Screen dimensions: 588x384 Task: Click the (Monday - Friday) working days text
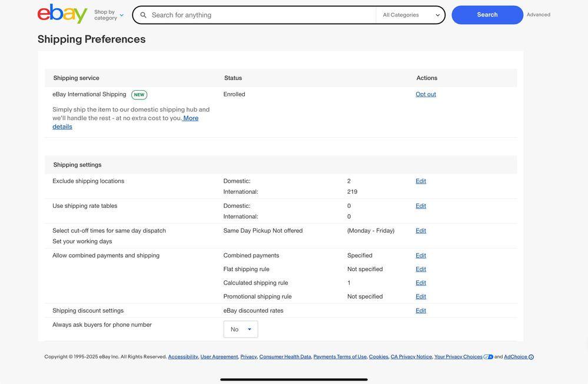point(371,230)
